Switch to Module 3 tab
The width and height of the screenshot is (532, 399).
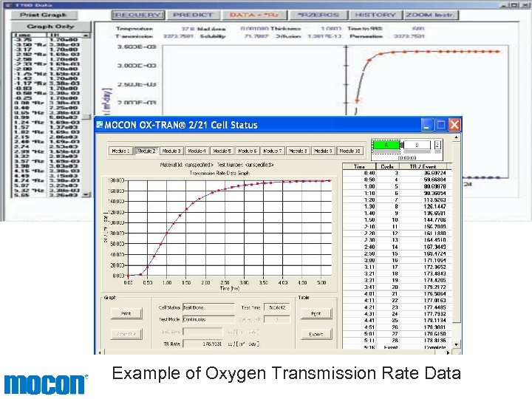(x=171, y=151)
